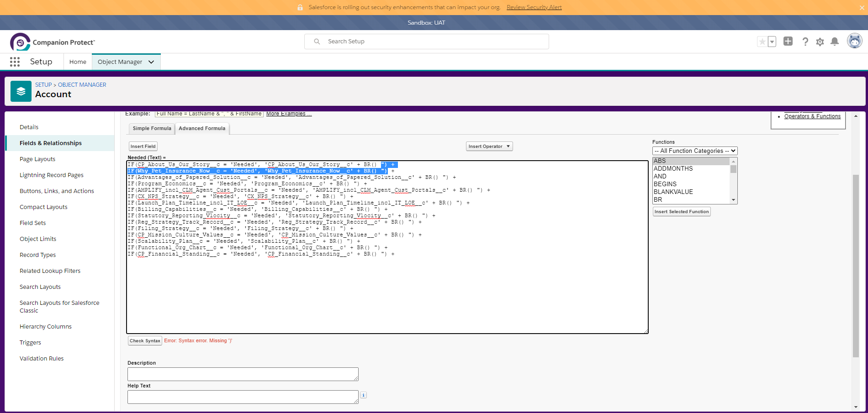Screen dimensions: 868x413
Task: Expand the favorites list dropdown arrow
Action: pos(772,42)
